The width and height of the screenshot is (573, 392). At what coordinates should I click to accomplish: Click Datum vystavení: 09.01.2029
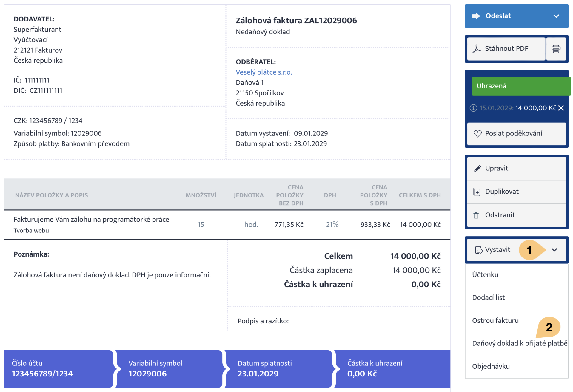tap(282, 133)
